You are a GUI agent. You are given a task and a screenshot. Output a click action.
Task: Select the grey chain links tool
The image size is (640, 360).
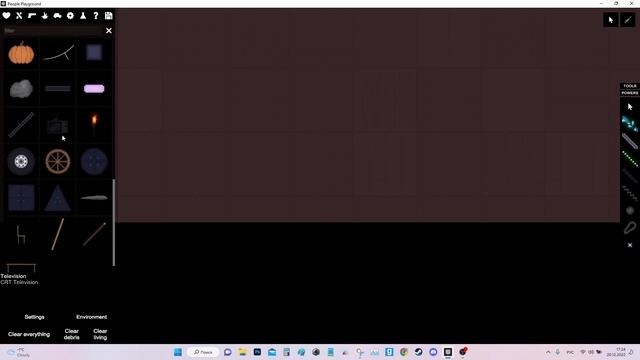pyautogui.click(x=630, y=193)
